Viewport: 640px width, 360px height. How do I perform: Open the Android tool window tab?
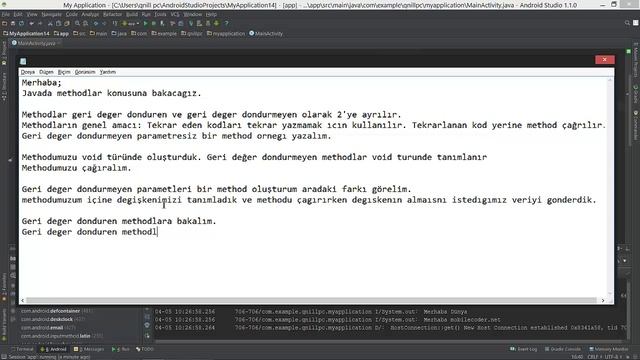[53, 349]
